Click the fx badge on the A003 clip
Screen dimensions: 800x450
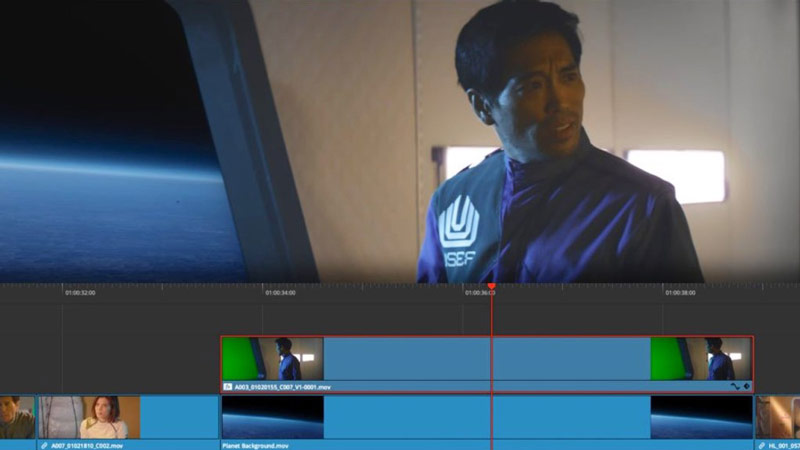pyautogui.click(x=228, y=386)
